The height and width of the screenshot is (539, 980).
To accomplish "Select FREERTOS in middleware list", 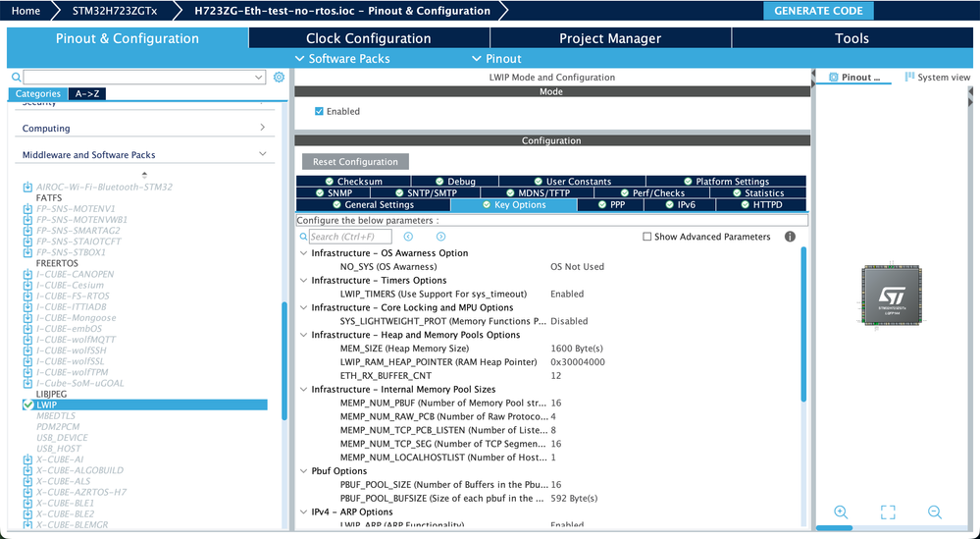I will click(57, 263).
